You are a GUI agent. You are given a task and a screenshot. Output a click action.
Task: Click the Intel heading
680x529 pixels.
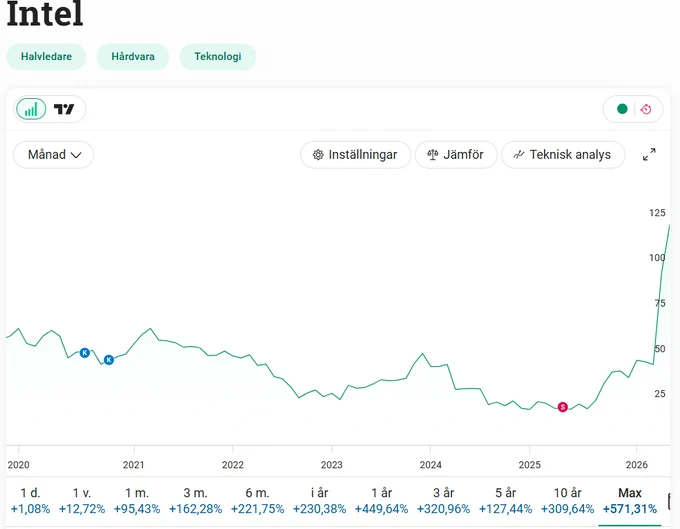click(45, 14)
